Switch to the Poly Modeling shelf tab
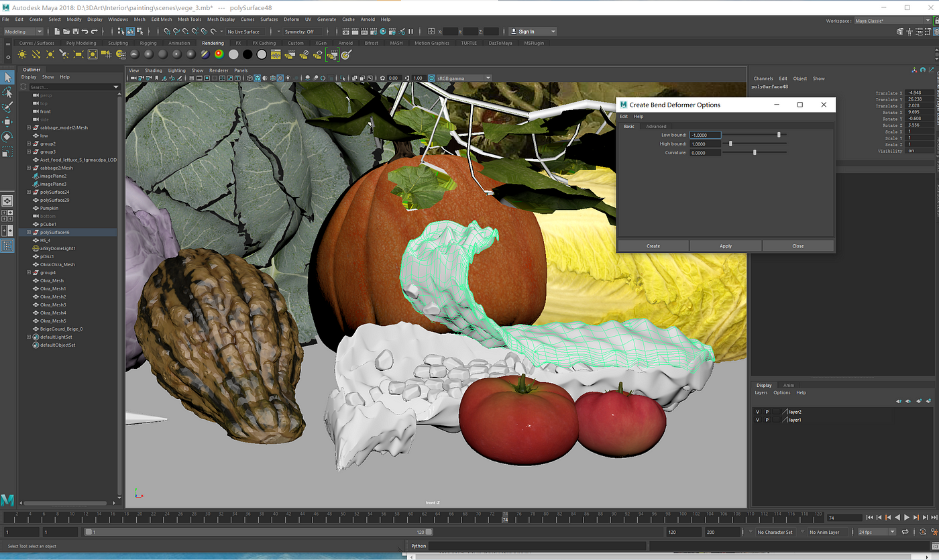This screenshot has width=939, height=560. [x=81, y=43]
